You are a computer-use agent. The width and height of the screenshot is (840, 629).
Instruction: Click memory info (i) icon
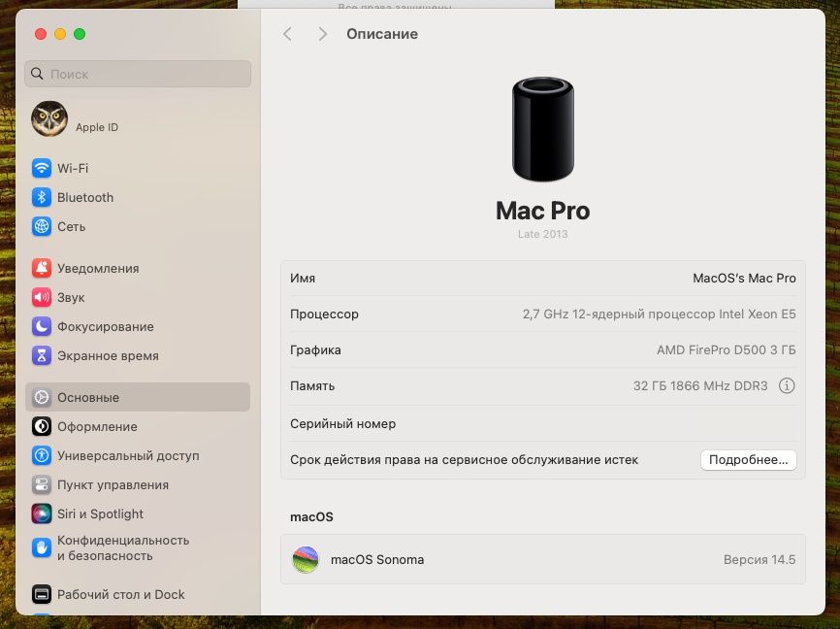coord(787,385)
